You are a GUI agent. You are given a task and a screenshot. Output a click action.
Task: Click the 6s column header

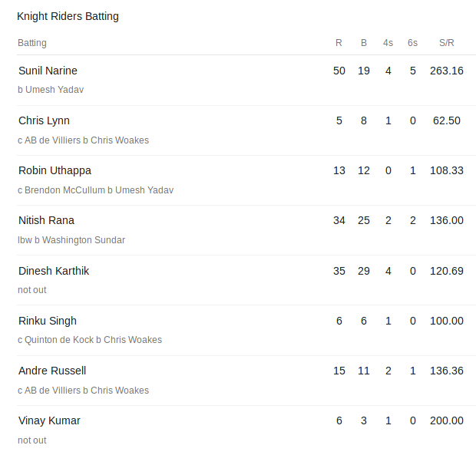point(412,43)
